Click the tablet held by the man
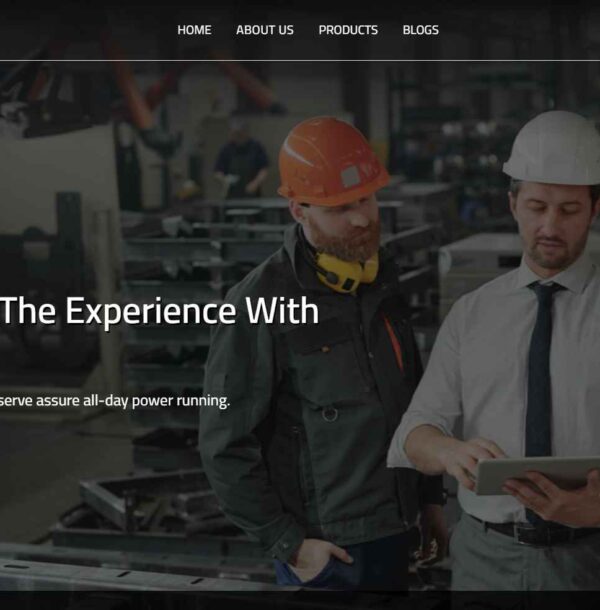The image size is (600, 610). coord(537,475)
